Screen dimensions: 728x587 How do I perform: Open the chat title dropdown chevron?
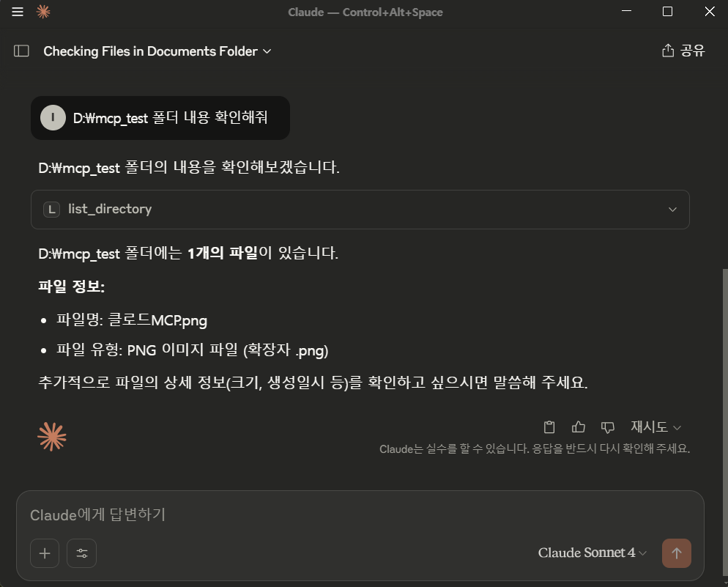click(267, 51)
